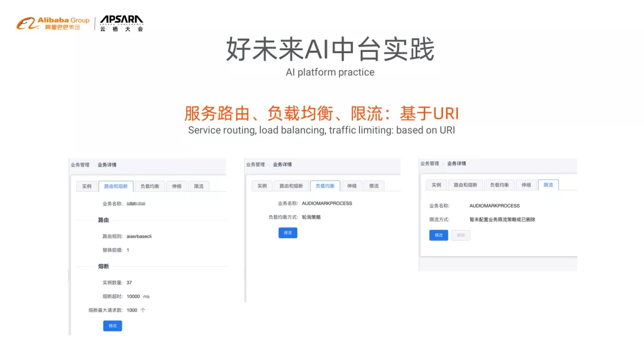Click the slide title 好未来AI中台实践

pos(330,49)
